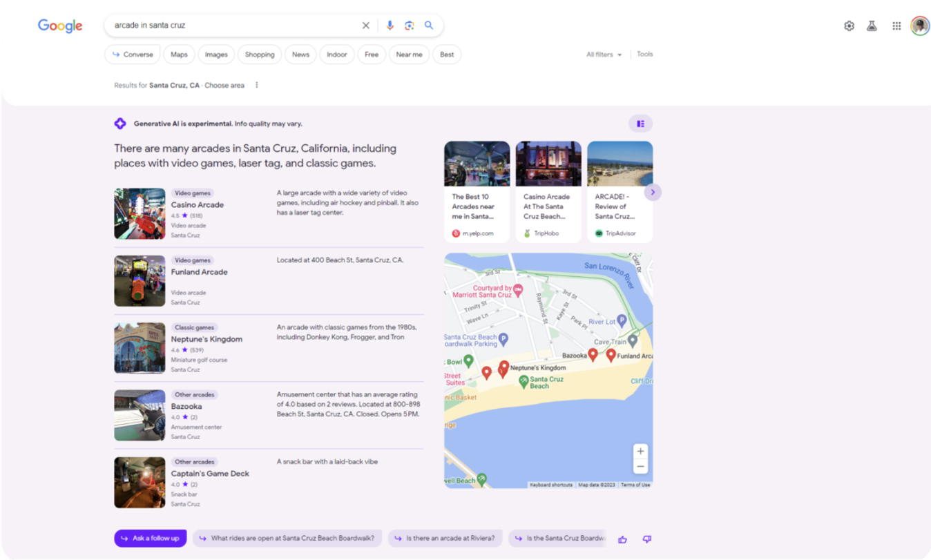Switch the AI overview to list view
Image resolution: width=931 pixels, height=560 pixels.
click(640, 123)
